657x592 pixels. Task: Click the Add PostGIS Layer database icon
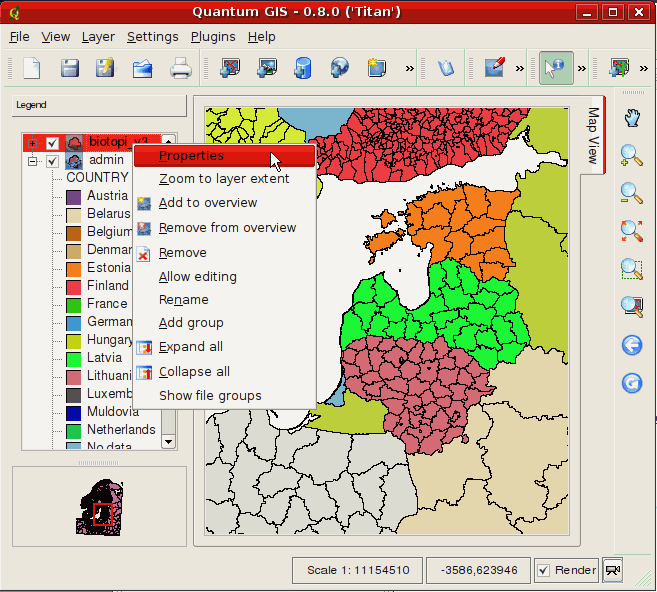point(303,68)
